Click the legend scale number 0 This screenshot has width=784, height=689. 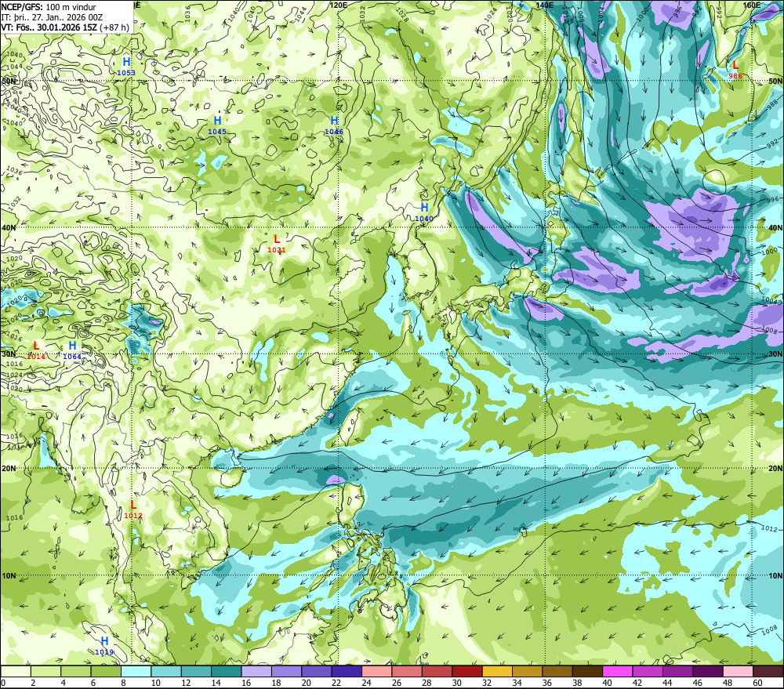coord(3,683)
